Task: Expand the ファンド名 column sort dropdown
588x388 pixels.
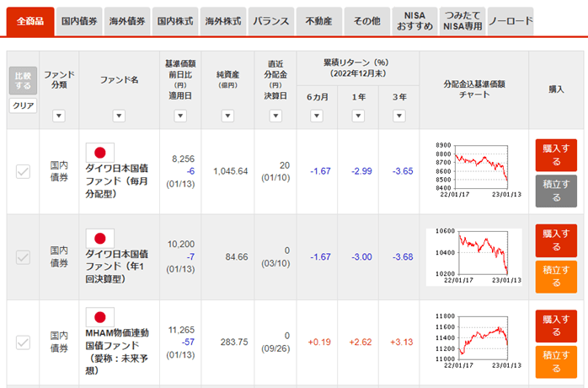Action: coord(119,116)
